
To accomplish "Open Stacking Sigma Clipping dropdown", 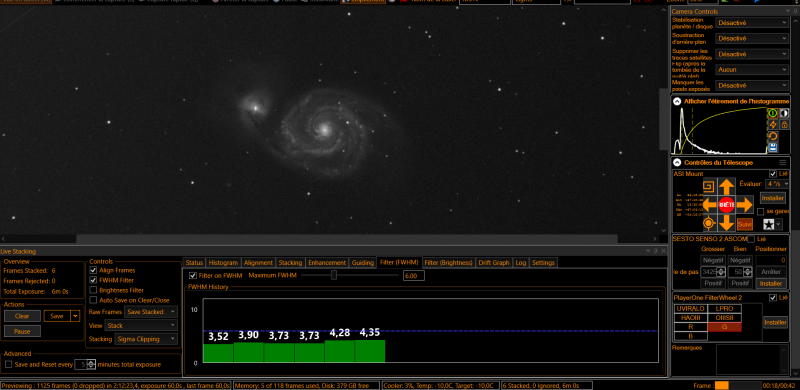I will [146, 339].
